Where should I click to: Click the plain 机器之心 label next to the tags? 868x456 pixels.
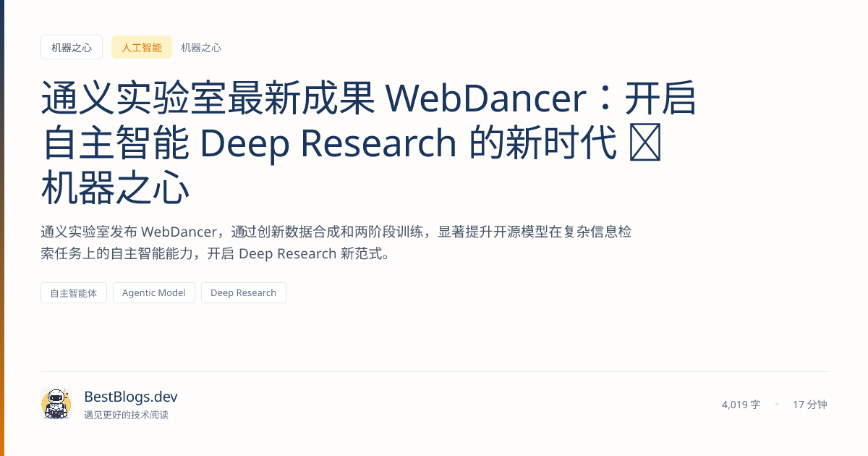(200, 48)
